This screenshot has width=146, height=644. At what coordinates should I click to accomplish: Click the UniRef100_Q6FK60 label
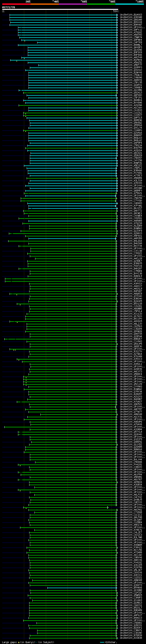[x=131, y=95]
